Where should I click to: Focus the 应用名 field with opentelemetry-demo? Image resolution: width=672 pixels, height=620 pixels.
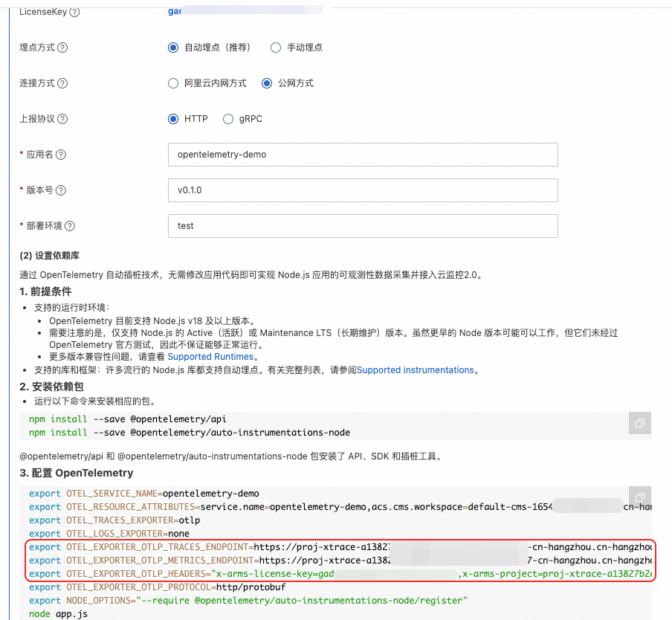(x=363, y=155)
